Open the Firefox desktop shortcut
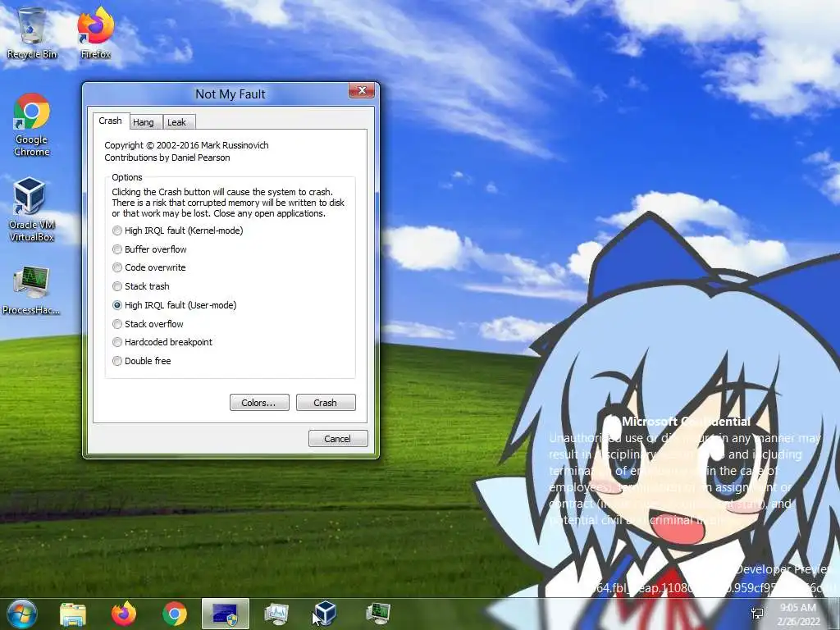Image resolution: width=840 pixels, height=630 pixels. tap(96, 33)
